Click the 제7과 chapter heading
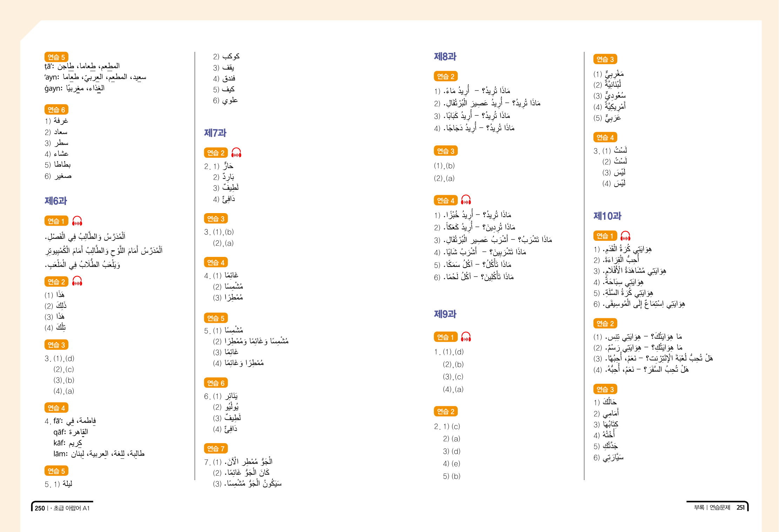 [x=215, y=133]
